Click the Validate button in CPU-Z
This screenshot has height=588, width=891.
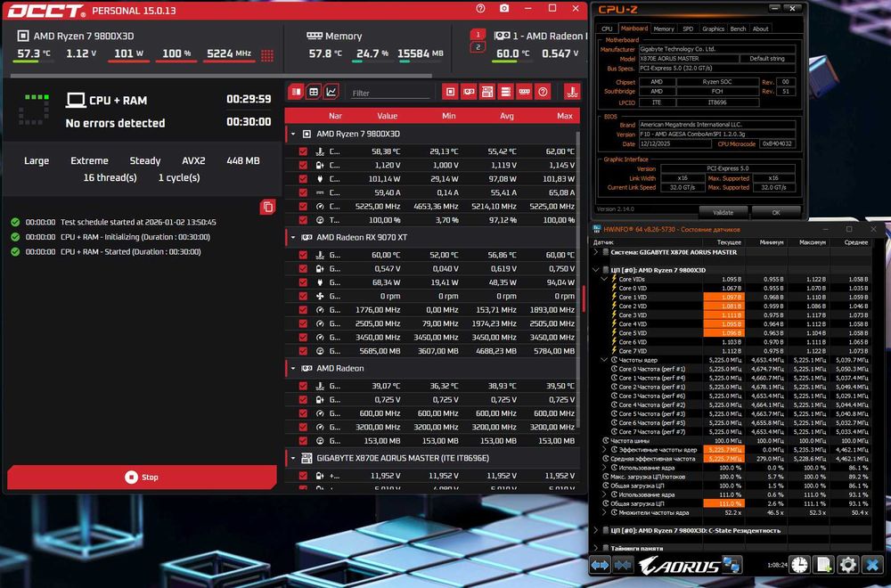coord(723,212)
